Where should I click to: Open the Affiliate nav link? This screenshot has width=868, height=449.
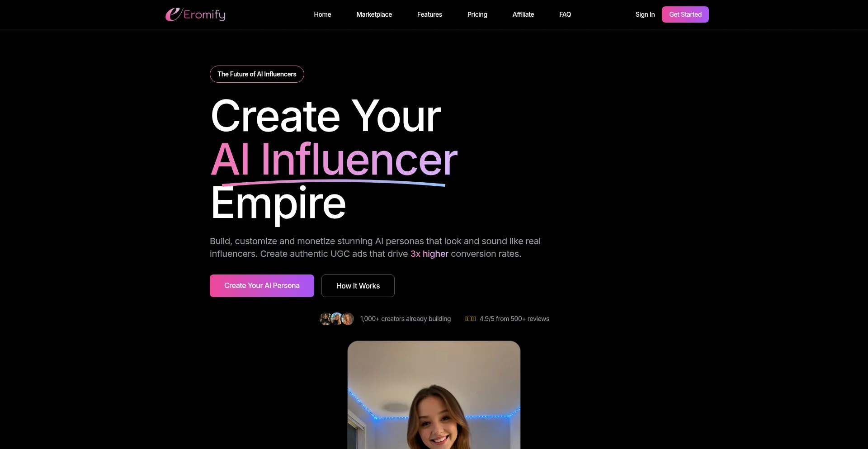523,14
